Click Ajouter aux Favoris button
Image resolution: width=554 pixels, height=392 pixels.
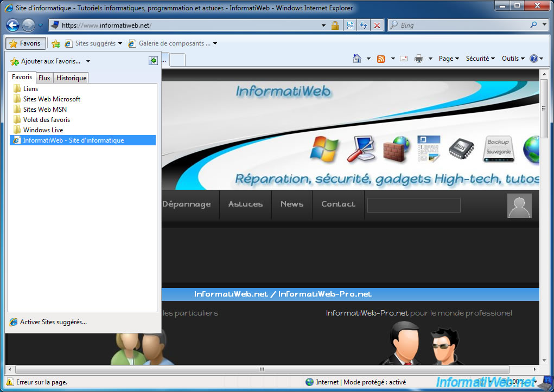pos(45,61)
